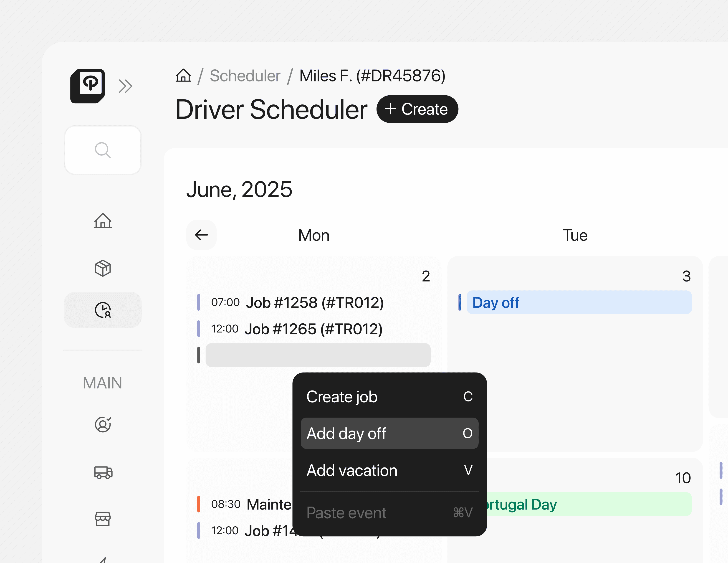Viewport: 728px width, 563px height.
Task: Select the driver scheduler clock icon
Action: pyautogui.click(x=103, y=310)
